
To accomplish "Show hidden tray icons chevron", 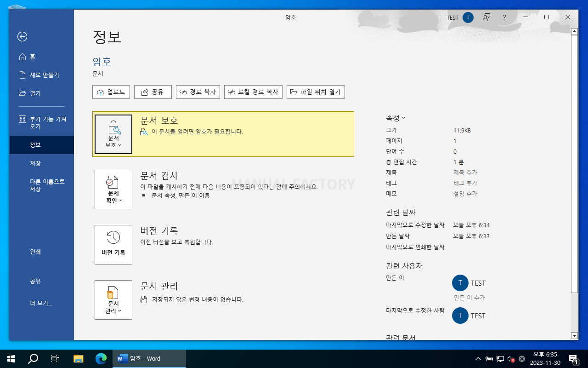I will click(478, 359).
